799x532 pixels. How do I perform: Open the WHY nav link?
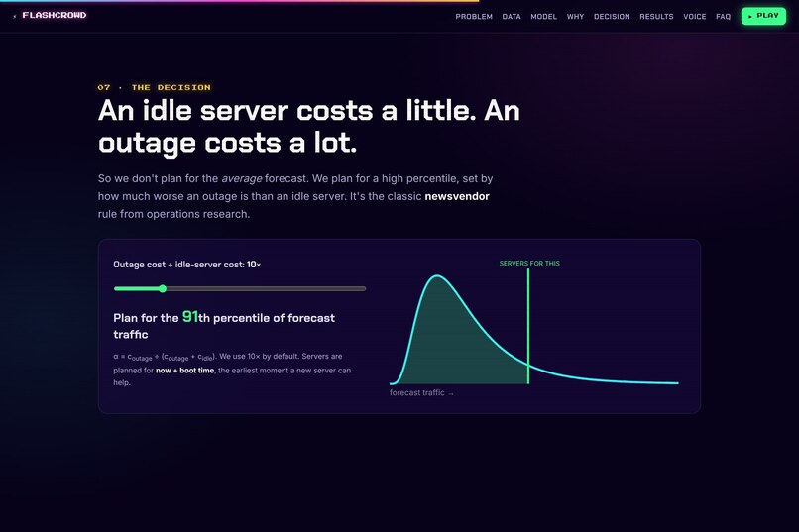pos(575,16)
